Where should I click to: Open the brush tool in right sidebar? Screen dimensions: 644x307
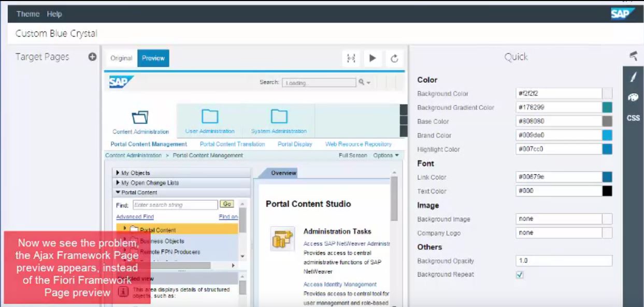[x=633, y=77]
